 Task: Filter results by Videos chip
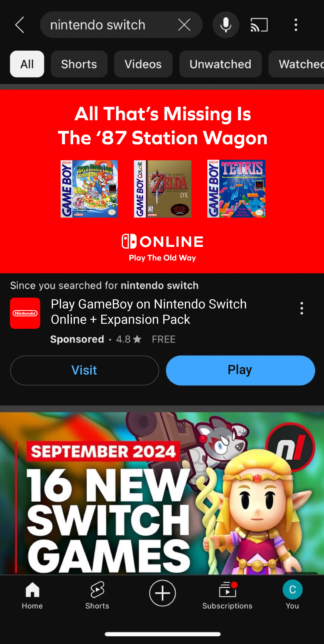click(x=143, y=64)
